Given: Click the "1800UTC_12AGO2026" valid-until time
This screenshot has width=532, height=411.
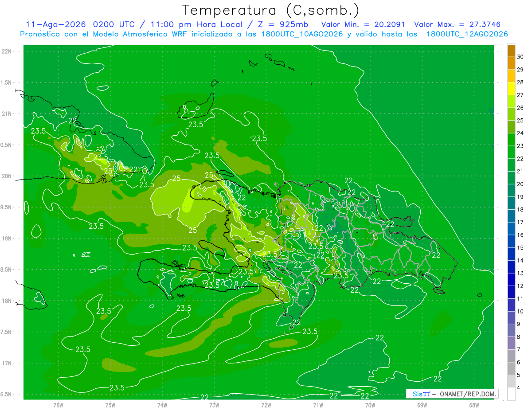Looking at the screenshot, I should click(x=467, y=34).
